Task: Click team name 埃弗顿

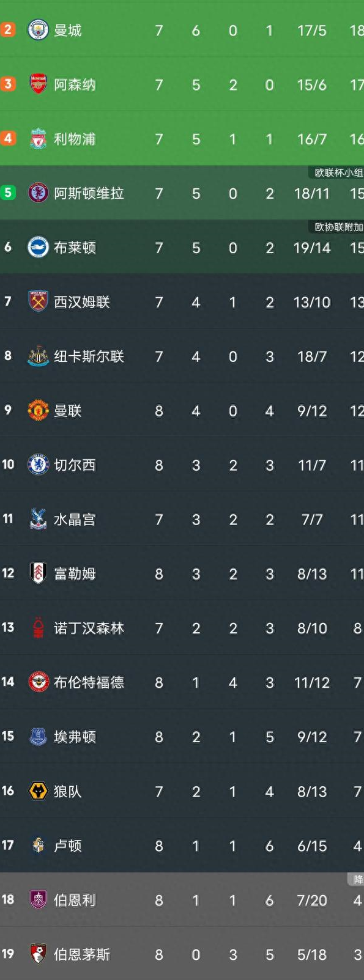Action: click(x=75, y=737)
